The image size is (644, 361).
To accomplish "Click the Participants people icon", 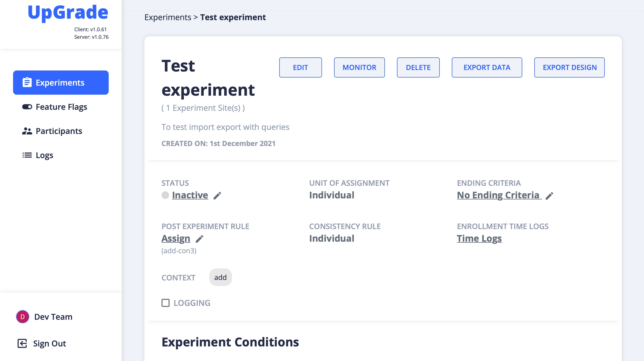I will pos(27,131).
